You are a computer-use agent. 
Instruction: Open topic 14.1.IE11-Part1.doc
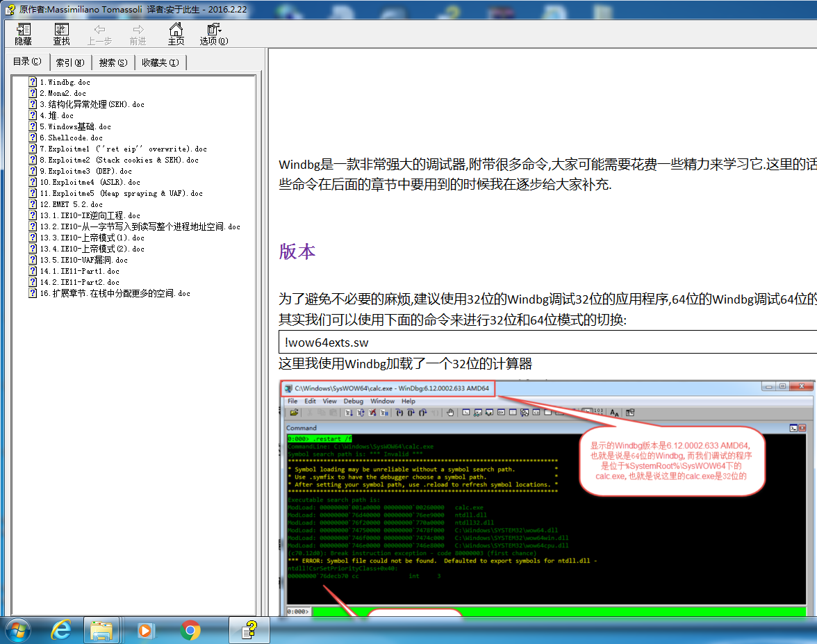point(80,271)
